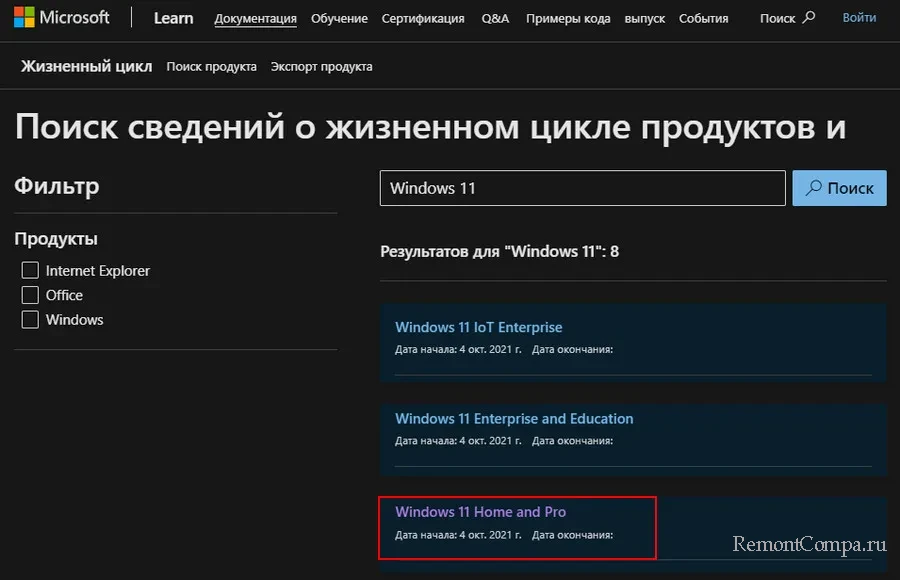Open the События page

(703, 19)
